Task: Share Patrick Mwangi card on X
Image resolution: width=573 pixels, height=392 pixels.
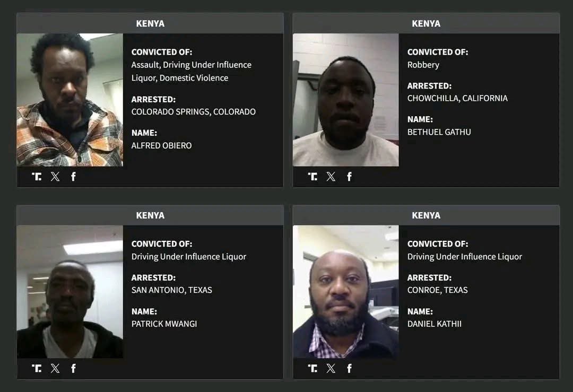Action: click(55, 368)
